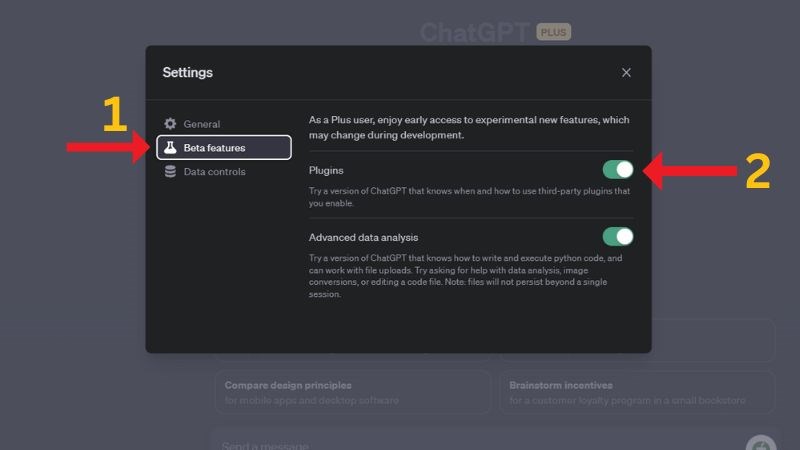This screenshot has height=450, width=800.
Task: Click the "Plugins" label text
Action: (x=326, y=170)
